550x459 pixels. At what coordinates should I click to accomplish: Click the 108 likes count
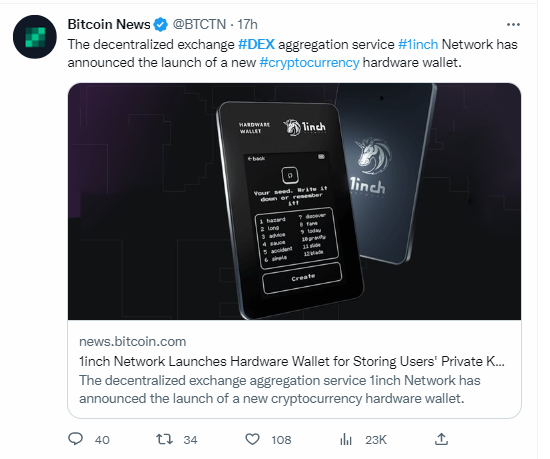click(x=281, y=440)
